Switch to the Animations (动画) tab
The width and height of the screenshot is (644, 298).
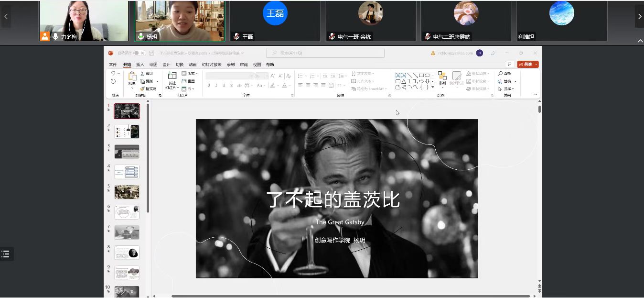click(193, 65)
